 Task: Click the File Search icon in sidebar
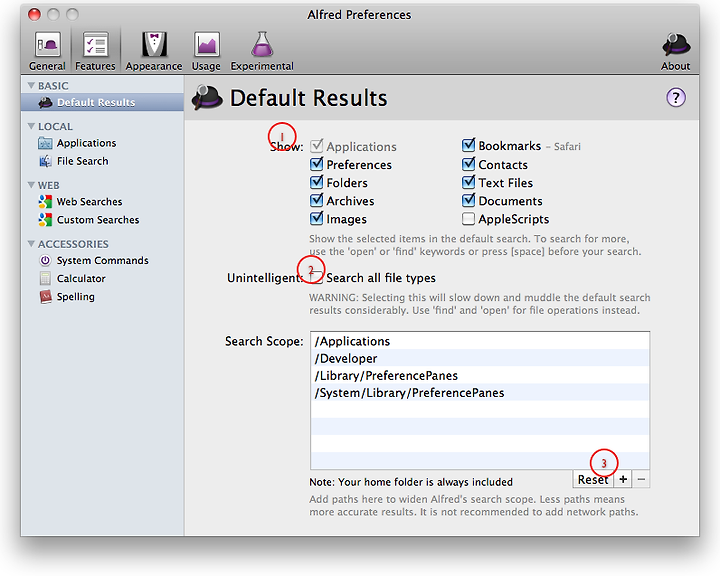coord(45,161)
